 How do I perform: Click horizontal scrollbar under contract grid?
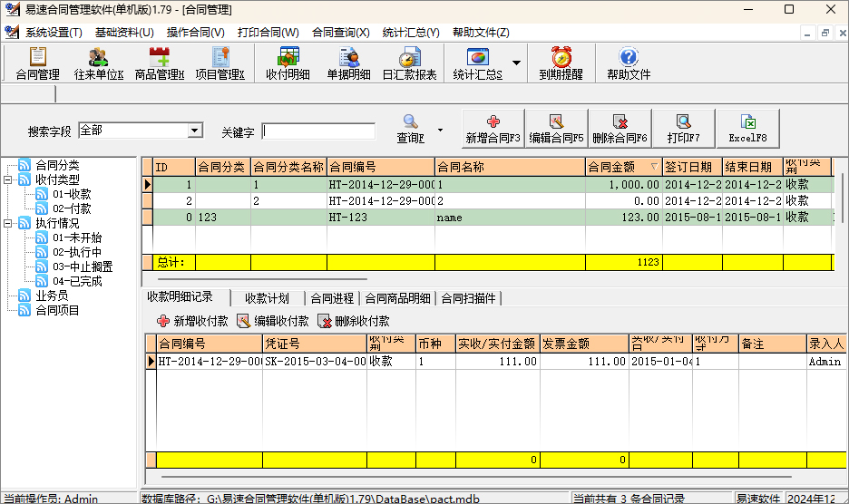tap(263, 279)
